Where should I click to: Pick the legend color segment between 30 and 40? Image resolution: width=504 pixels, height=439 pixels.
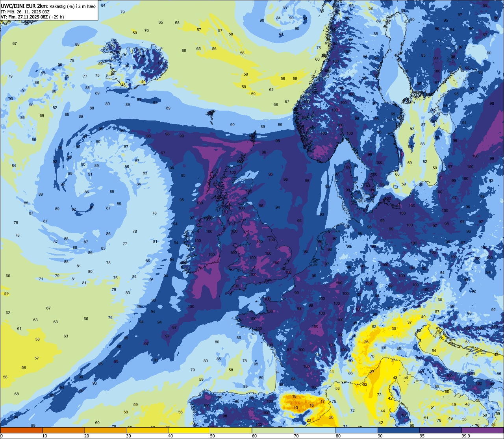point(147,430)
